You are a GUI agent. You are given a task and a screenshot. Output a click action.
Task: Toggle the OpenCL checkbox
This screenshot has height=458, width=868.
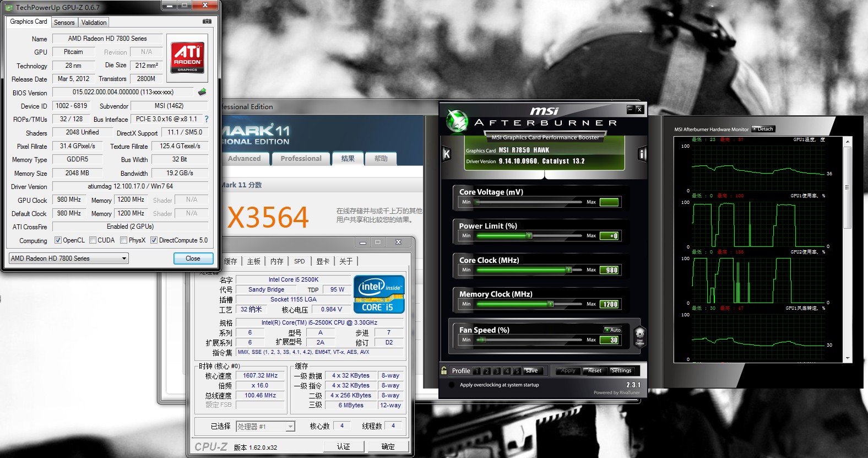(x=58, y=240)
